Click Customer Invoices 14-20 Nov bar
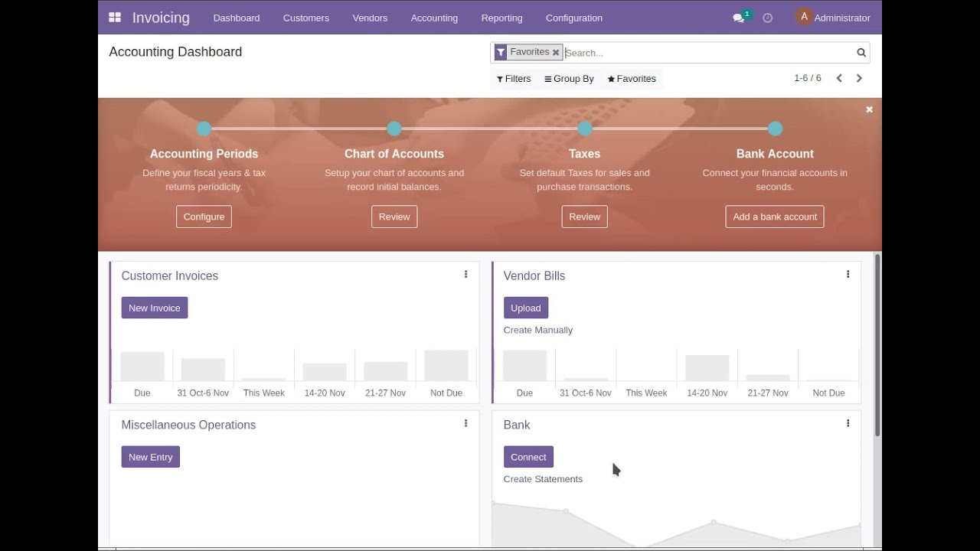 (x=325, y=372)
